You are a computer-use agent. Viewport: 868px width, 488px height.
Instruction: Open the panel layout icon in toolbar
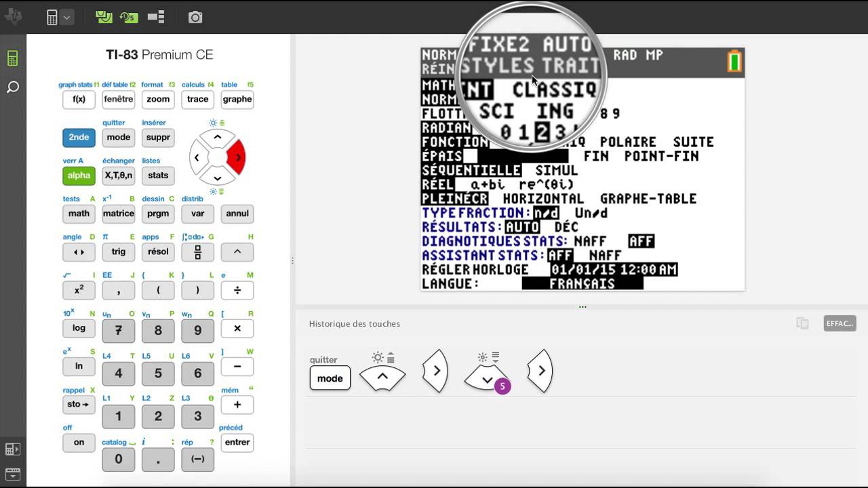[x=156, y=17]
